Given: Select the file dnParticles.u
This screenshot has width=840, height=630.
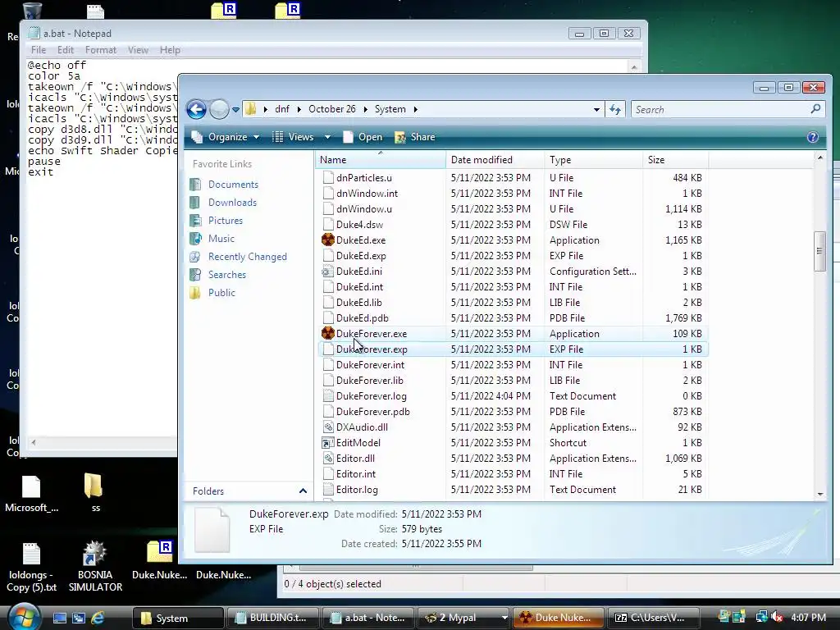Looking at the screenshot, I should [363, 178].
